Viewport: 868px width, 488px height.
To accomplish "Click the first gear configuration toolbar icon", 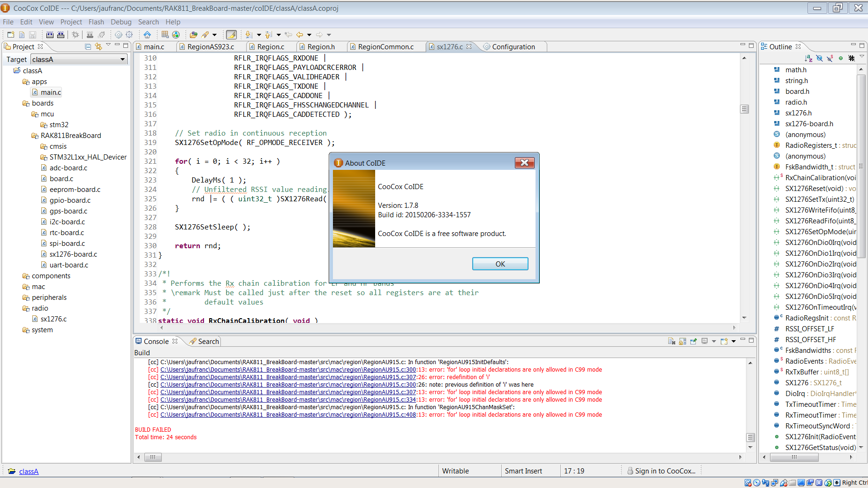I will [118, 35].
